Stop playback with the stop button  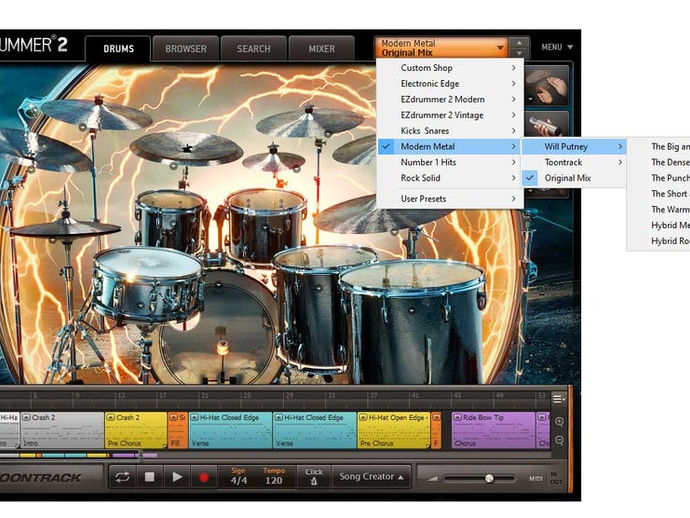(150, 477)
